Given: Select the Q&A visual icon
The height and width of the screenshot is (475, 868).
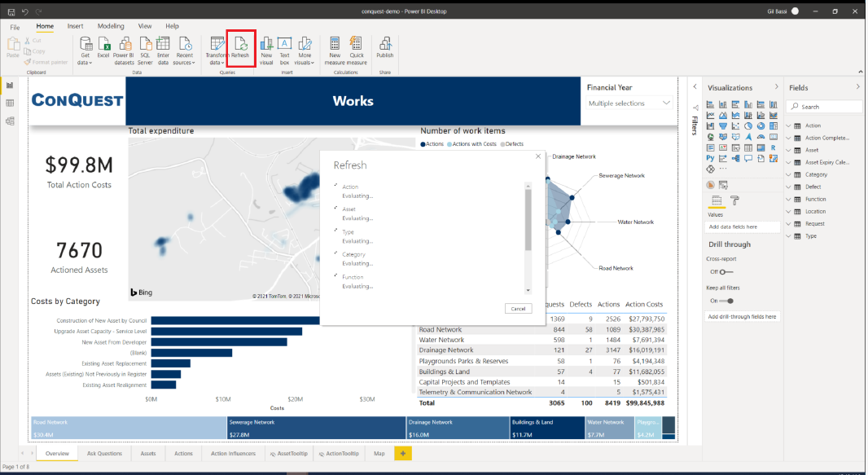Looking at the screenshot, I should tap(747, 158).
